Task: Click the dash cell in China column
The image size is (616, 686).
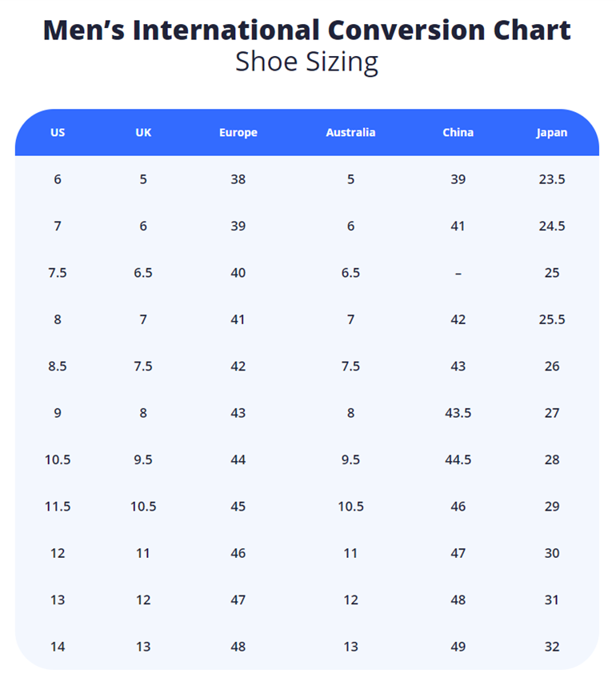Action: point(458,273)
